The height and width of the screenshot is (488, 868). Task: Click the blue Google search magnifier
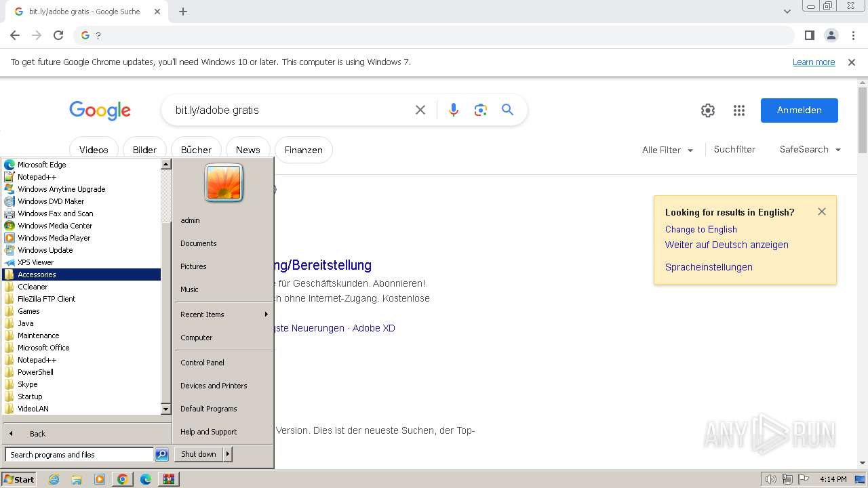pos(508,110)
